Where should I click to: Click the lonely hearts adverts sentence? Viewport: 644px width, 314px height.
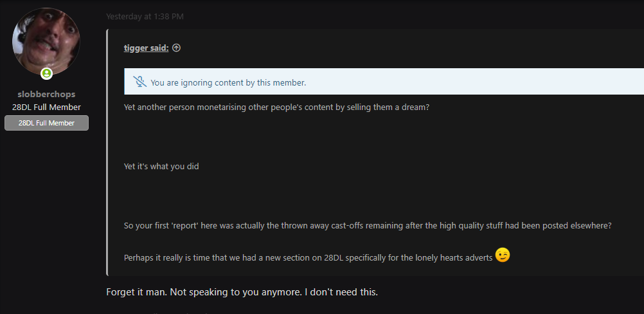pyautogui.click(x=308, y=258)
